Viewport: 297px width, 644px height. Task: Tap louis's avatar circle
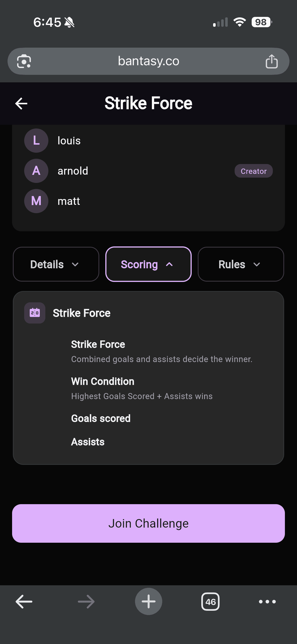tap(36, 141)
